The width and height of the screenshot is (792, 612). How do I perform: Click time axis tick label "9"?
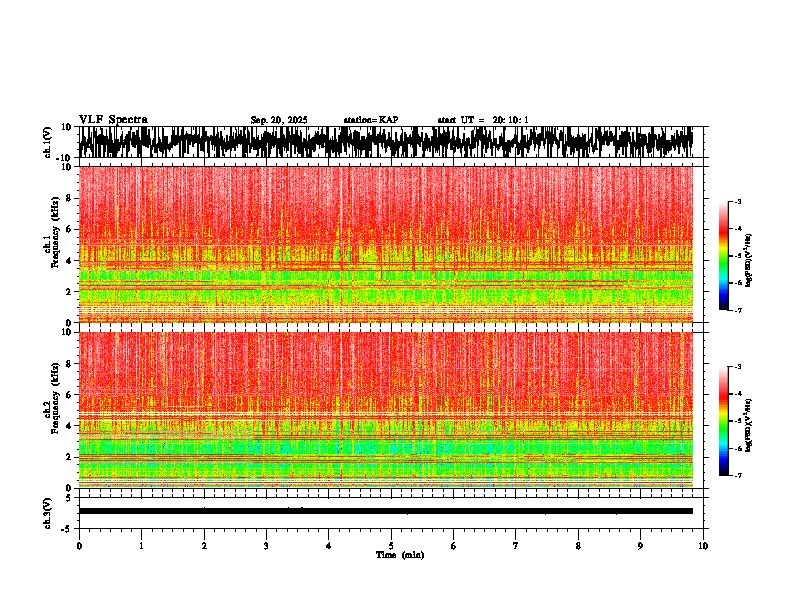[640, 546]
